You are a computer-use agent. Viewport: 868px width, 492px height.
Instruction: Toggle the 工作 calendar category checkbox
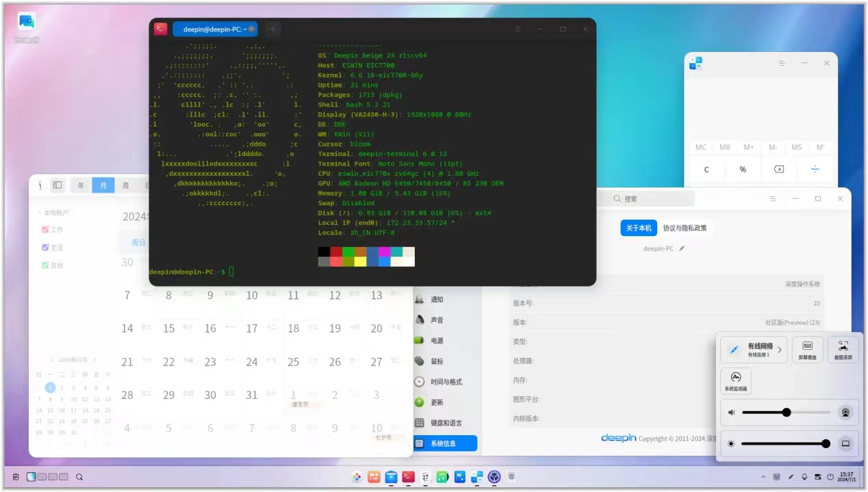44,229
